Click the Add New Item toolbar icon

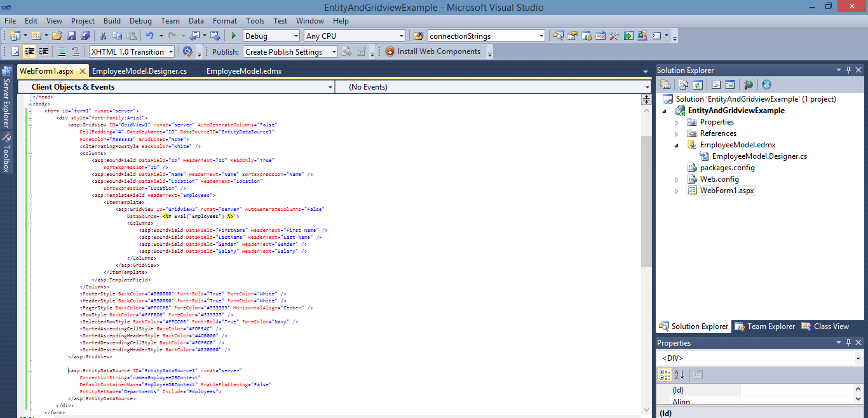[36, 36]
